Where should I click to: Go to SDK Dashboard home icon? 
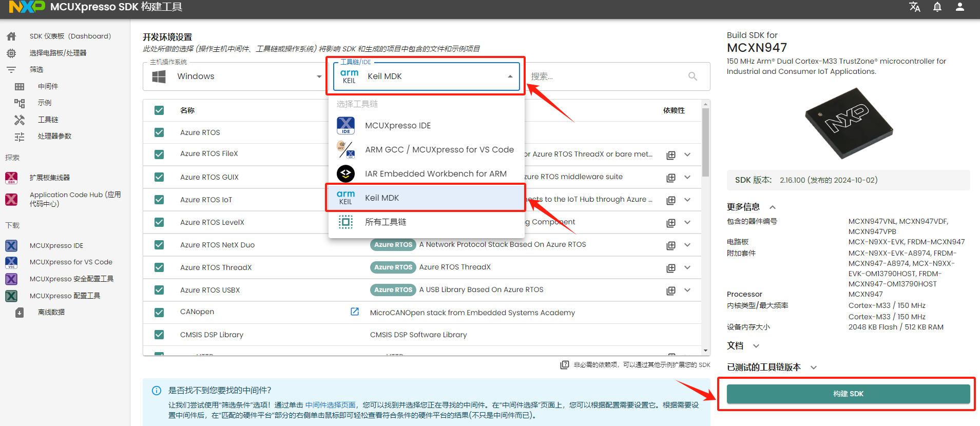(11, 36)
